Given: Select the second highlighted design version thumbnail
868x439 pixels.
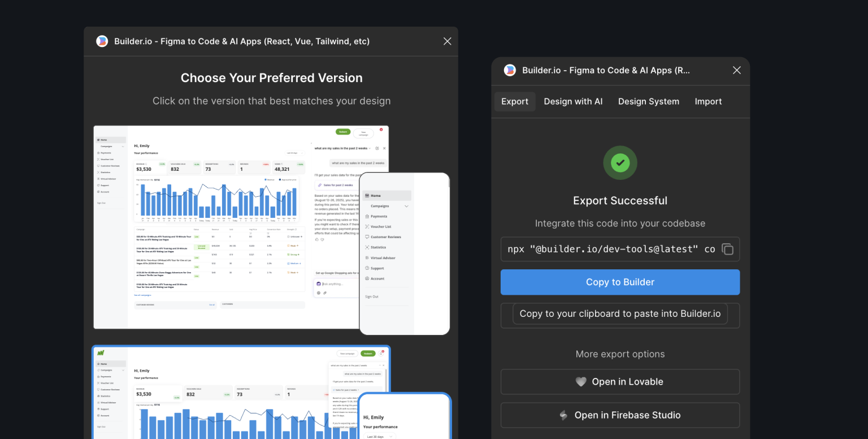Looking at the screenshot, I should pyautogui.click(x=241, y=393).
